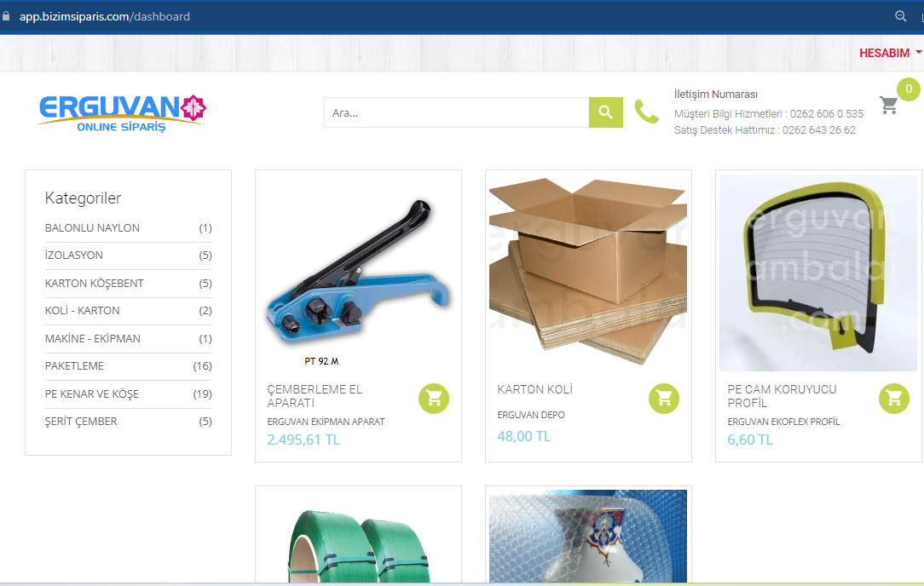Click the 2.495,61 TL price

tap(303, 440)
